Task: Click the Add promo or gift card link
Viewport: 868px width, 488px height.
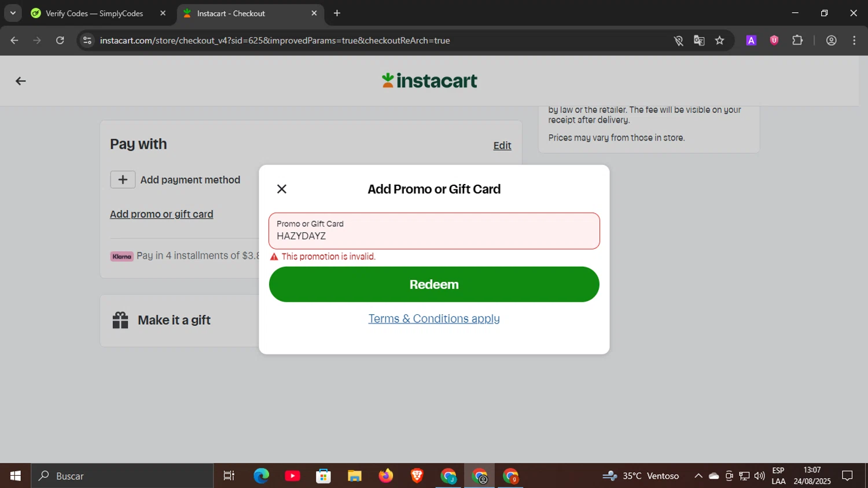Action: point(161,214)
